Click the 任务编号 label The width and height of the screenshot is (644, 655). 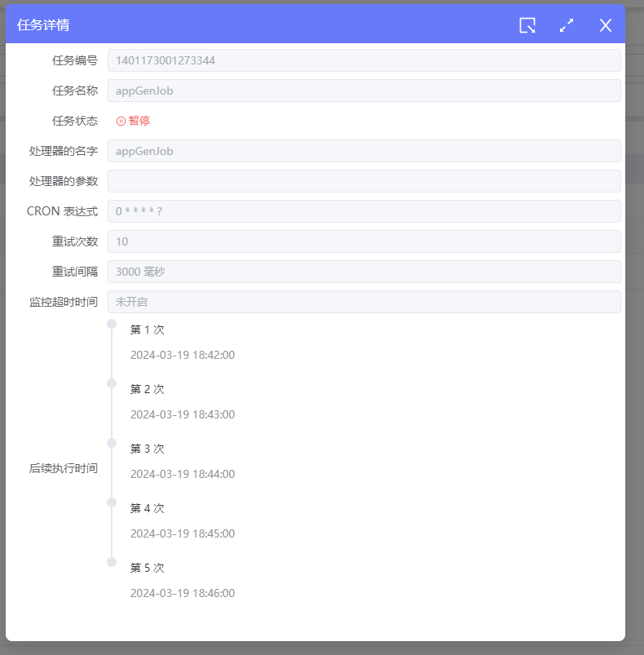[x=75, y=60]
